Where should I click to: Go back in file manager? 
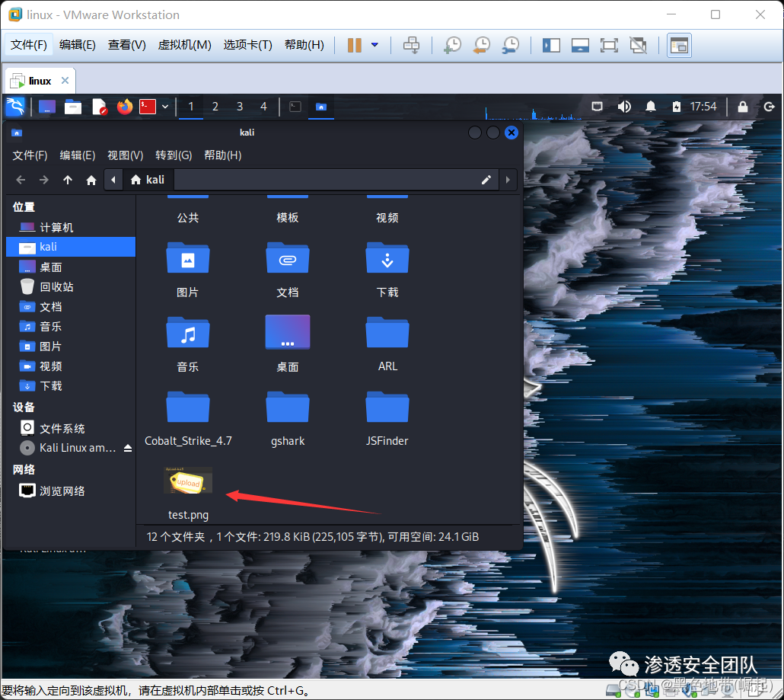[21, 180]
